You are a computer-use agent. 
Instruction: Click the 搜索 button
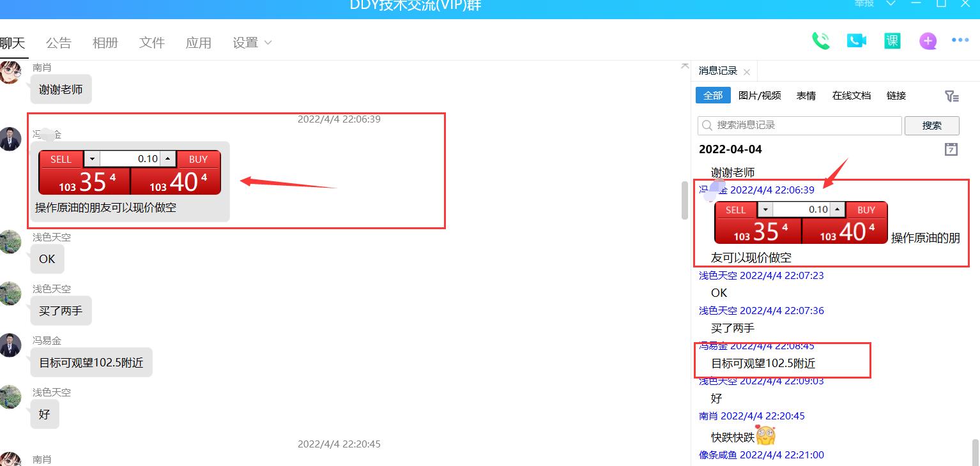point(931,126)
